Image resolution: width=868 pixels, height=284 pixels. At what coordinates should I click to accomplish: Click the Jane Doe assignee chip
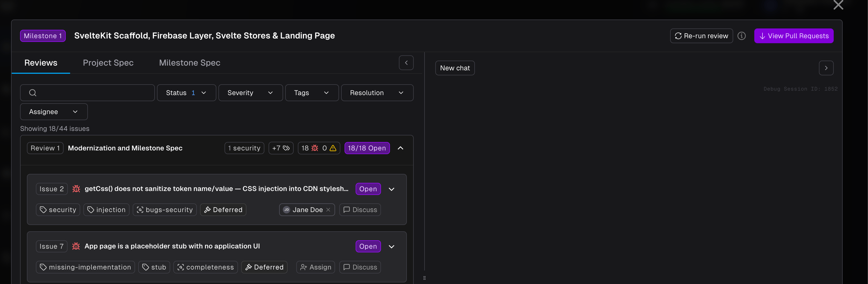307,210
